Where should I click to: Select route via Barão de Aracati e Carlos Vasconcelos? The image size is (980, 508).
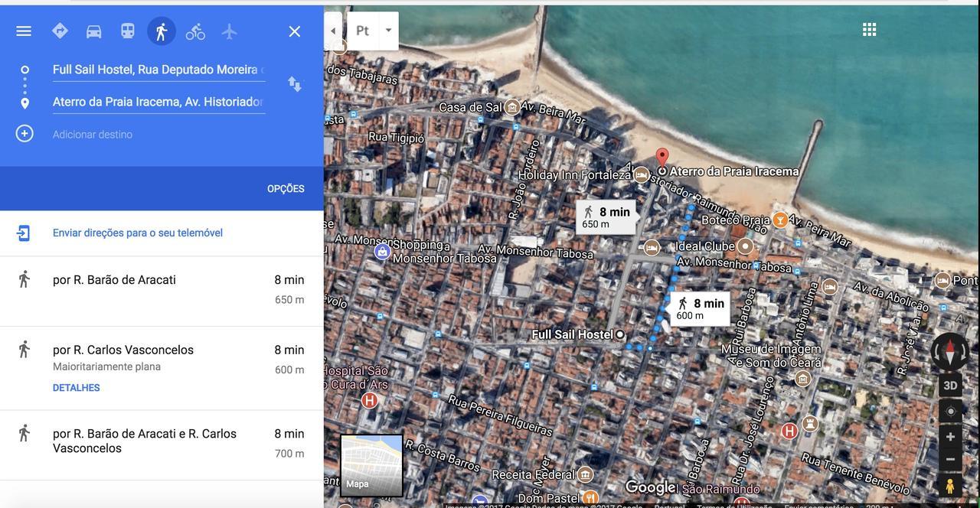[x=162, y=445]
